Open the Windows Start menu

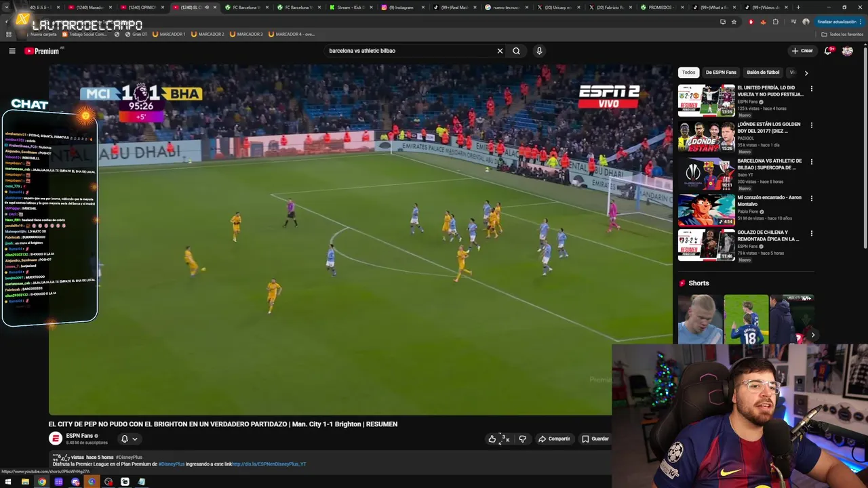8,482
